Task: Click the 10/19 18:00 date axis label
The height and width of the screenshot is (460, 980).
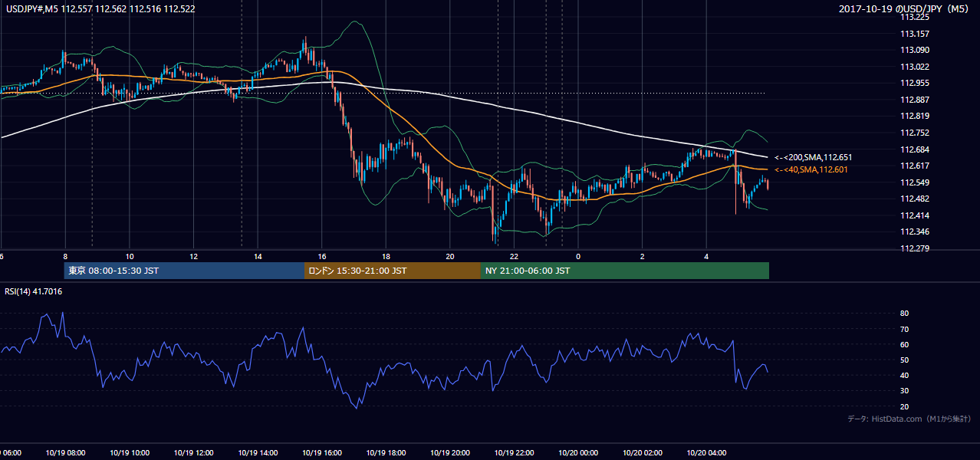Action: point(386,453)
